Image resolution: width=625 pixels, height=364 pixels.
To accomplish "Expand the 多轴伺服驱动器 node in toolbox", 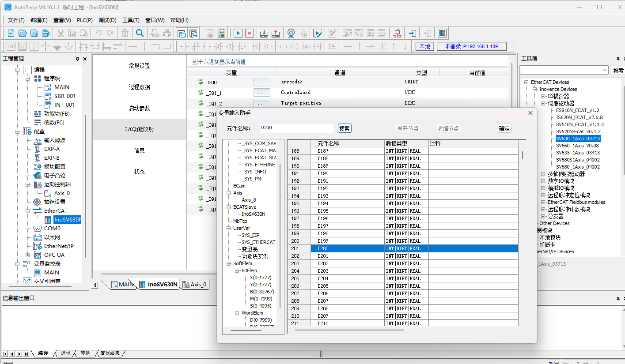I will click(x=543, y=174).
